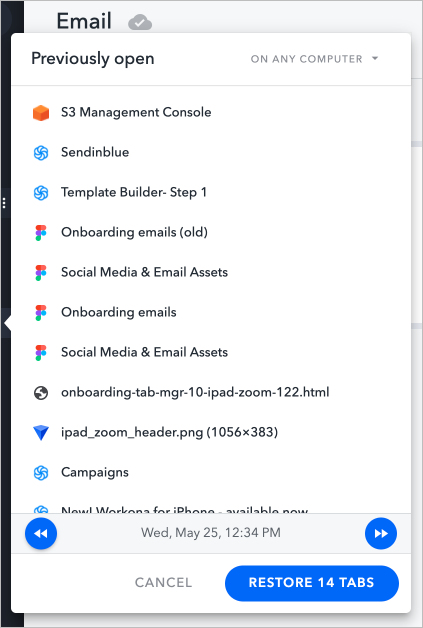Click the globe icon for onboarding-tab-mgr html file
This screenshot has width=423, height=628.
click(41, 393)
